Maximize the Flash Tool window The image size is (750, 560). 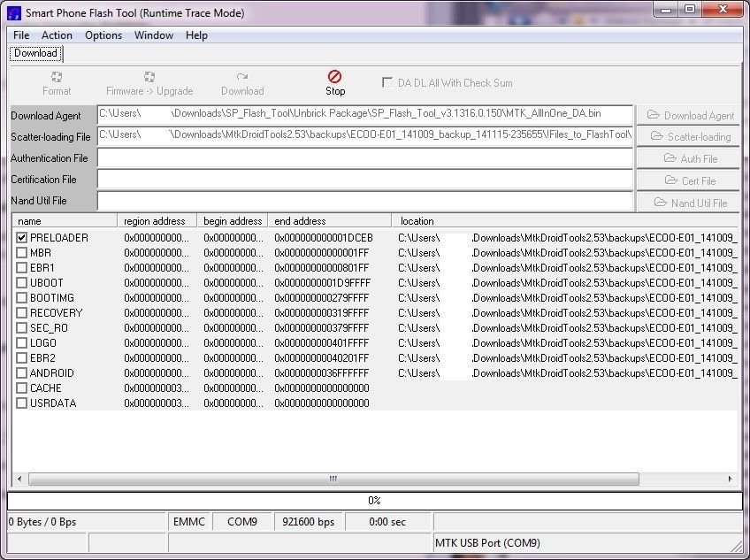point(690,9)
